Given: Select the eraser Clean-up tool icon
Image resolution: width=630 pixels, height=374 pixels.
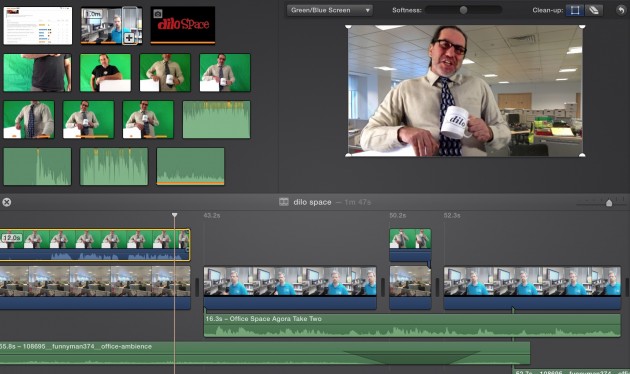Looking at the screenshot, I should pos(594,10).
